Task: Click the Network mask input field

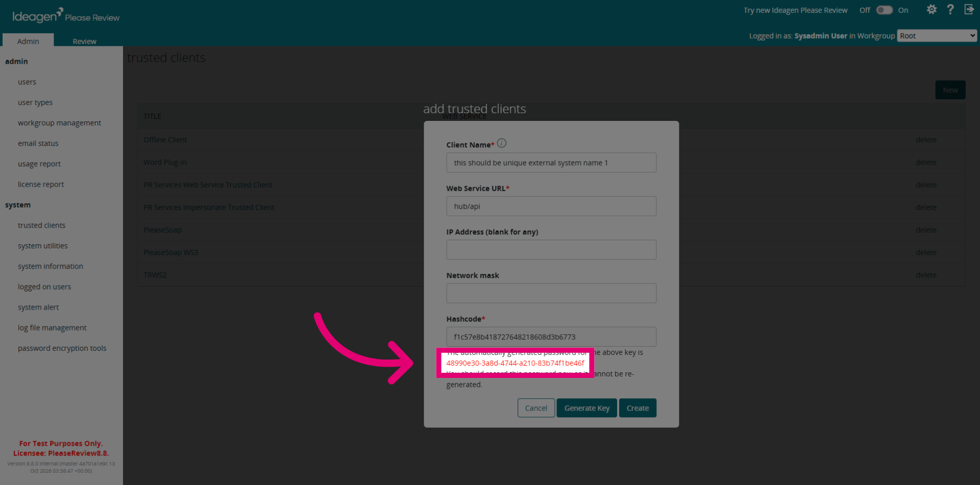Action: point(551,293)
